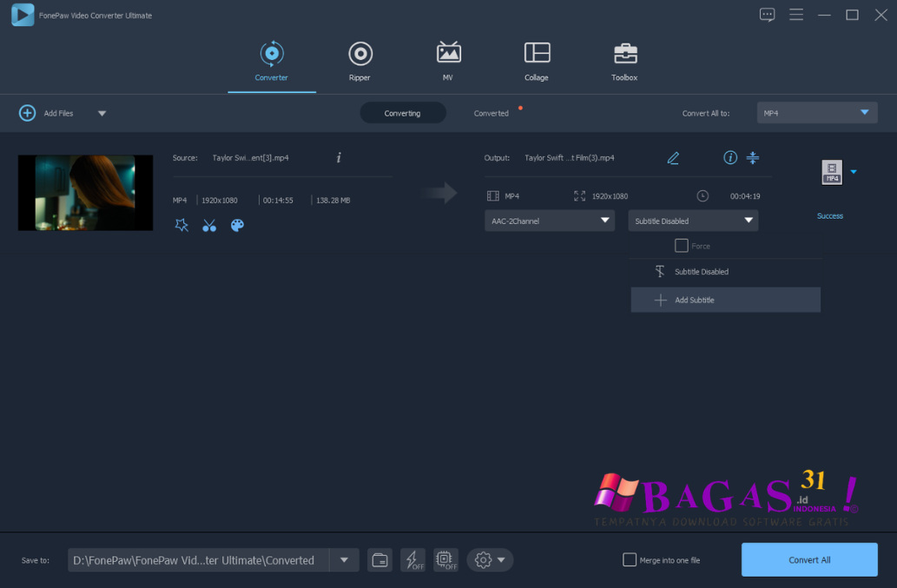The height and width of the screenshot is (588, 897).
Task: Open the cut scissors tool
Action: tap(209, 225)
